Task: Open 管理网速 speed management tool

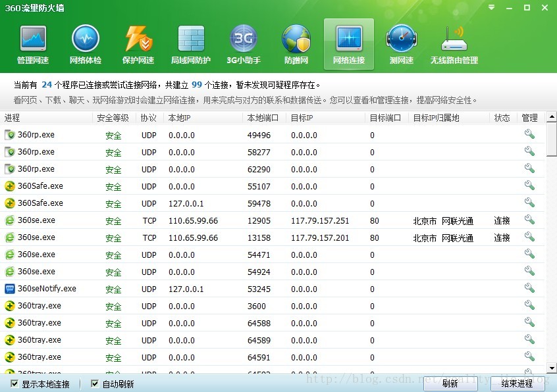Action: tap(33, 45)
